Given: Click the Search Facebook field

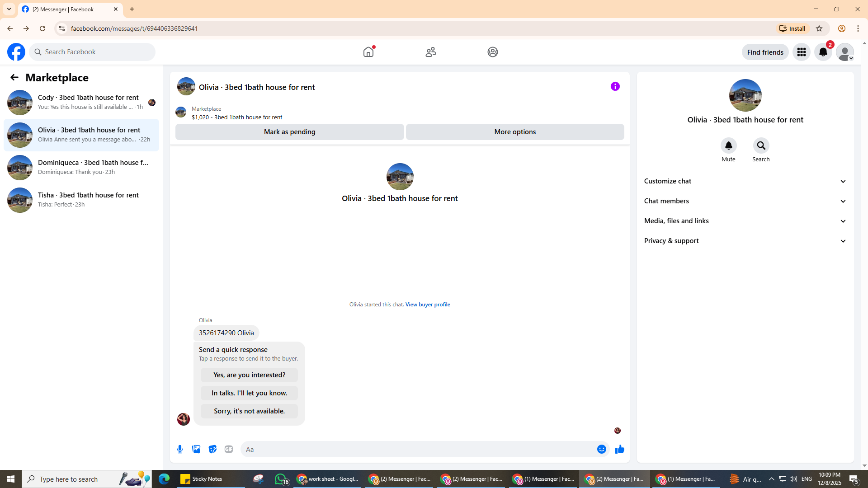Looking at the screenshot, I should 92,52.
